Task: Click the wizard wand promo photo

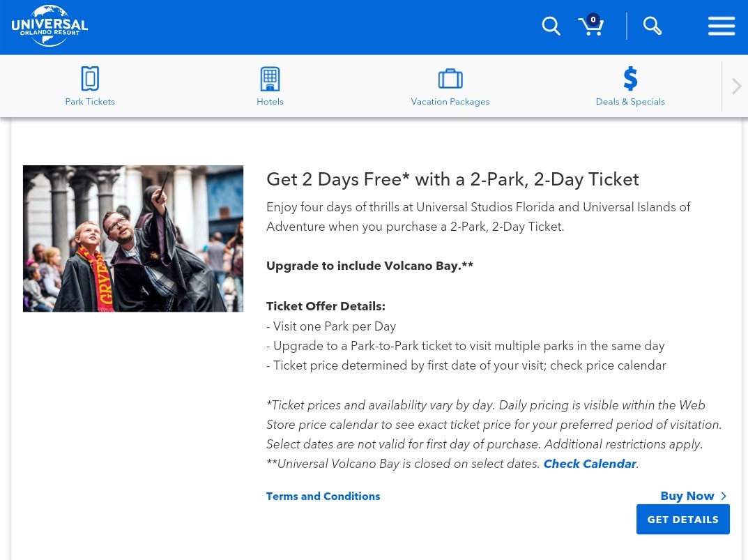Action: pyautogui.click(x=133, y=239)
